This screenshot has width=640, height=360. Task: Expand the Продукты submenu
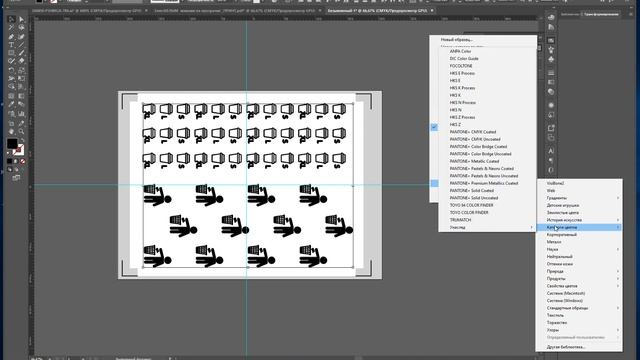[x=579, y=279]
